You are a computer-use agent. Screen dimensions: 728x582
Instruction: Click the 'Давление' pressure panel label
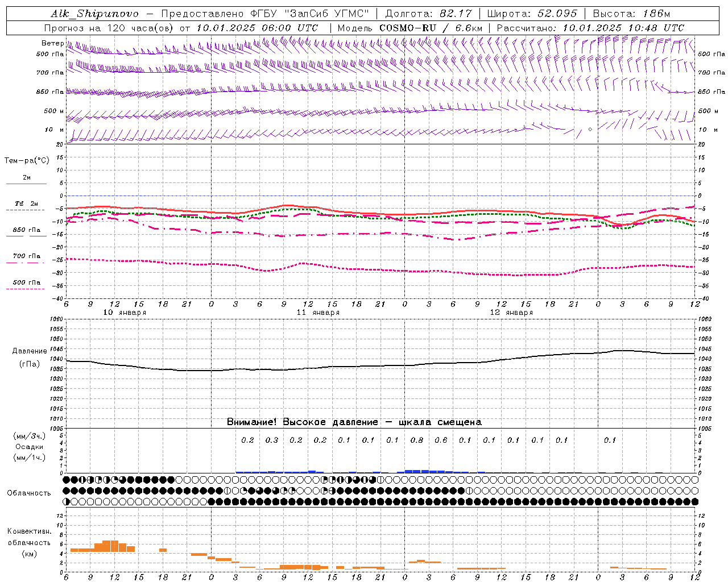30,351
